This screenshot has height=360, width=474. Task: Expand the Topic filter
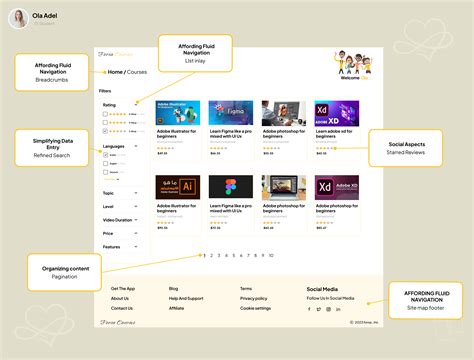[x=136, y=193]
